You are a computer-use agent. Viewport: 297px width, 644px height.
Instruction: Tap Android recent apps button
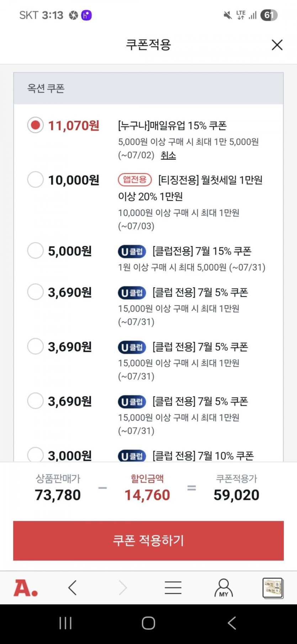point(65,623)
